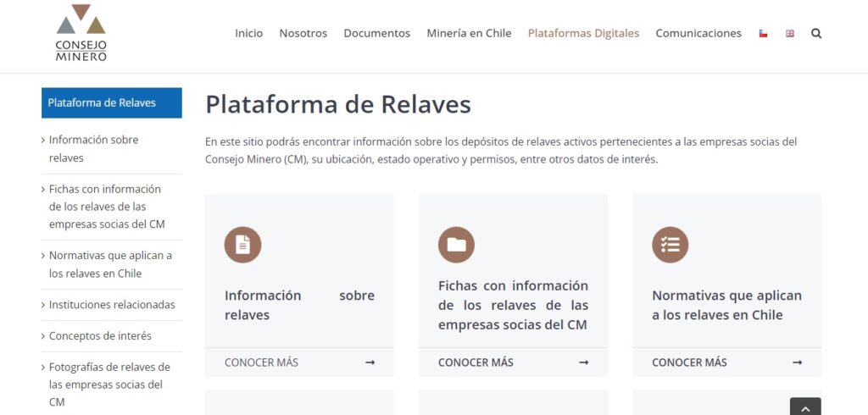Viewport: 868px width, 415px height.
Task: Open the Nosotros menu
Action: pyautogui.click(x=303, y=34)
